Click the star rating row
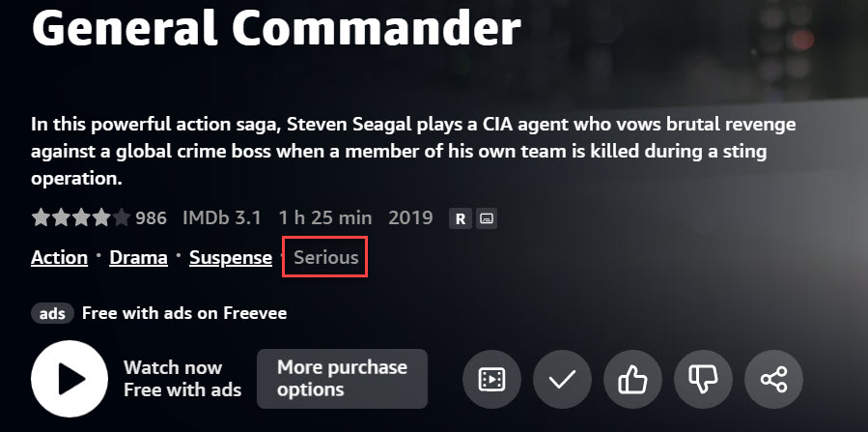 click(80, 218)
